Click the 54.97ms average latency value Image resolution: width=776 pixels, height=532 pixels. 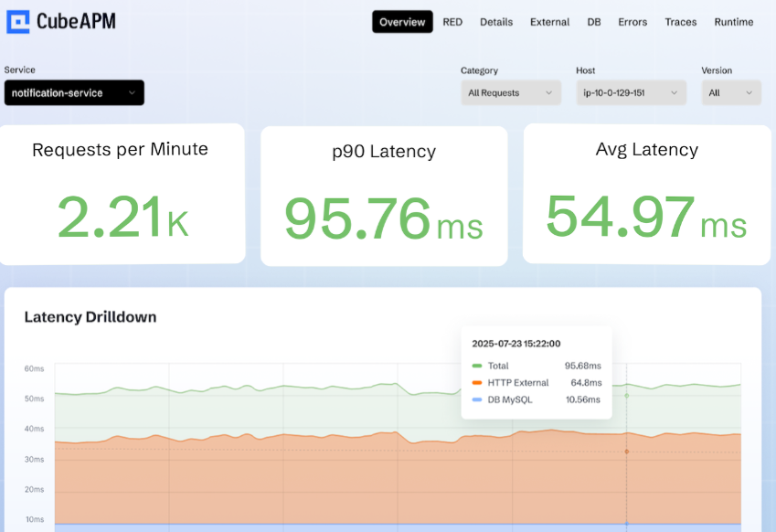point(646,217)
